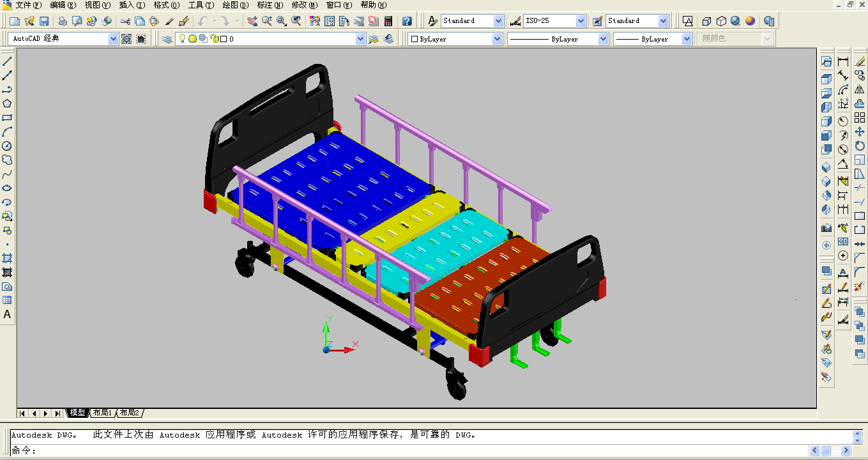Open the layer list dropdown
This screenshot has height=460, width=868.
pos(360,39)
